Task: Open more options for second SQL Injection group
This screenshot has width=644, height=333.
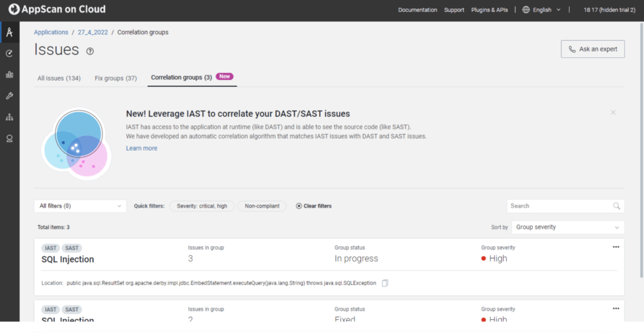Action: (x=616, y=309)
